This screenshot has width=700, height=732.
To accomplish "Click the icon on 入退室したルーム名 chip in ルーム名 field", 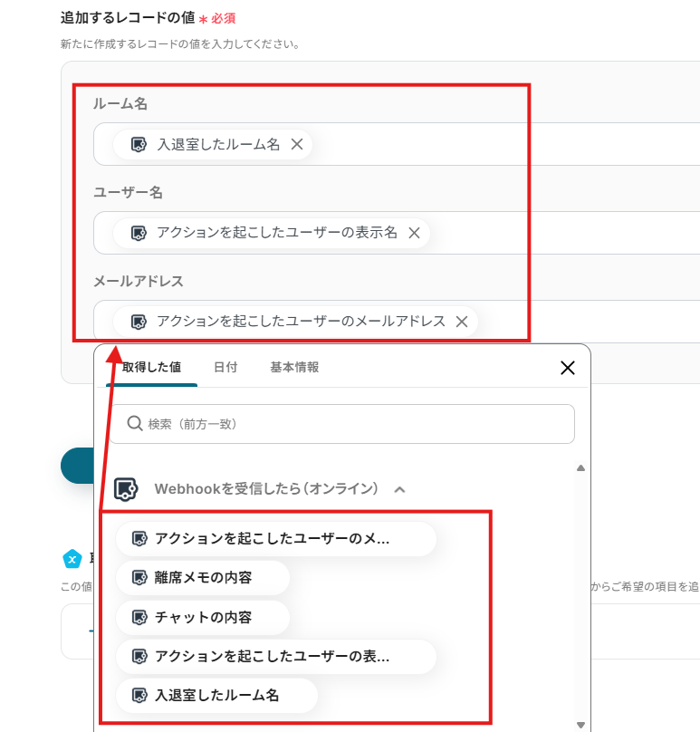I will pos(139,144).
